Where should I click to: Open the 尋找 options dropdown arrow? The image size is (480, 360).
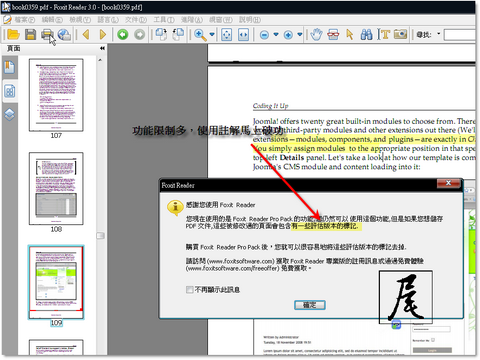coord(438,34)
